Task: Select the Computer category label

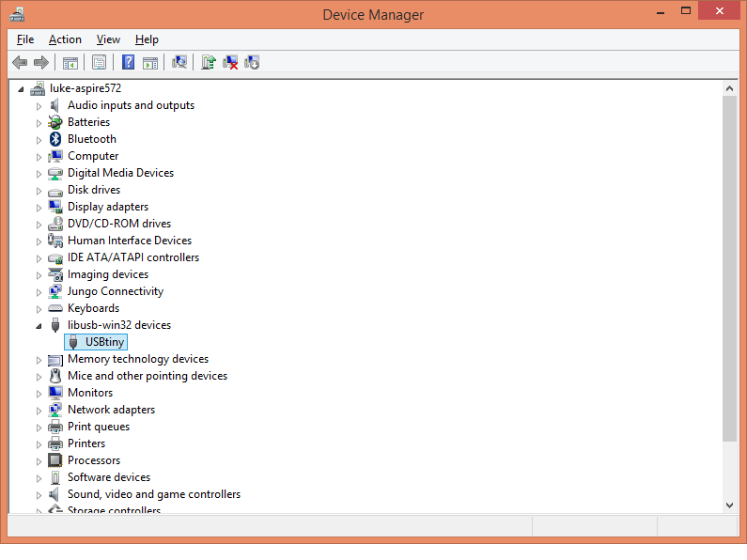Action: click(x=93, y=156)
